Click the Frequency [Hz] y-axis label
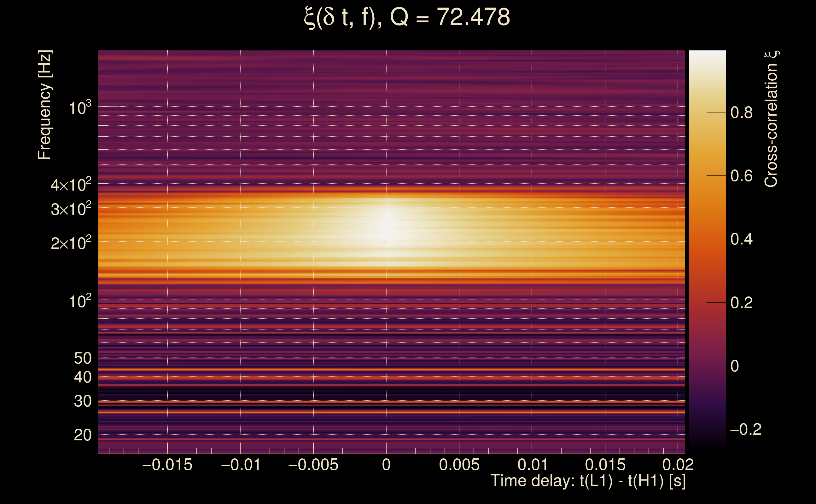Image resolution: width=816 pixels, height=504 pixels. point(44,105)
